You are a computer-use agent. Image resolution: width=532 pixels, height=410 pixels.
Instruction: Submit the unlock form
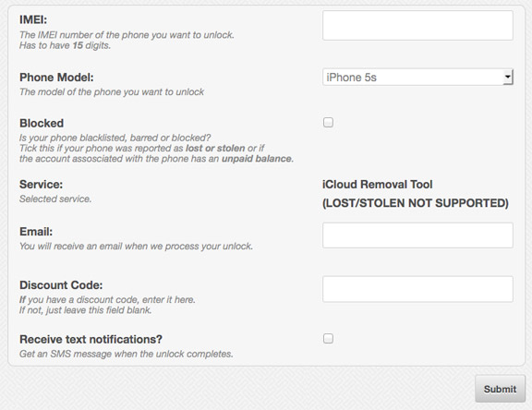[x=500, y=389]
